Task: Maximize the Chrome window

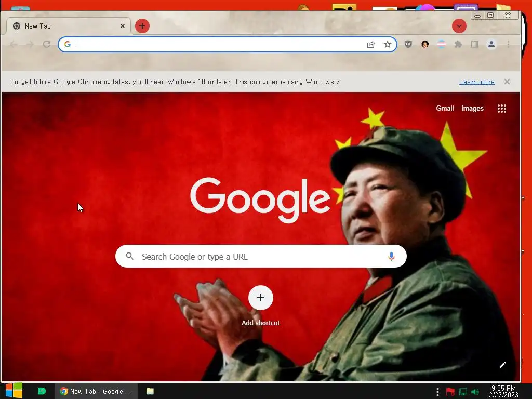Action: [x=490, y=15]
